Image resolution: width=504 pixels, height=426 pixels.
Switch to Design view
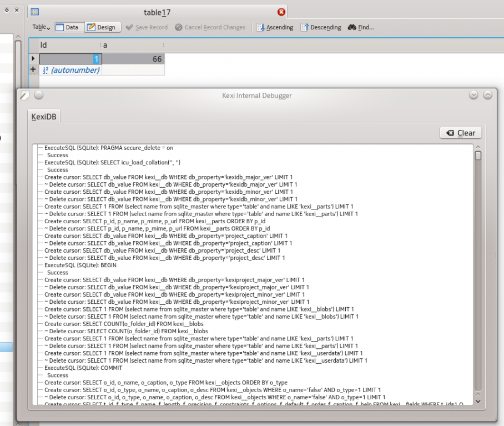(100, 27)
